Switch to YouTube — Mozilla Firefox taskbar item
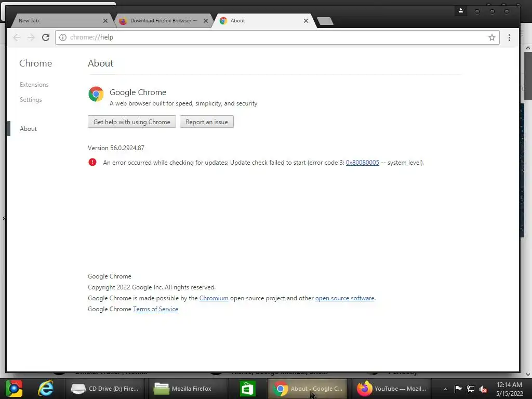 pos(391,389)
